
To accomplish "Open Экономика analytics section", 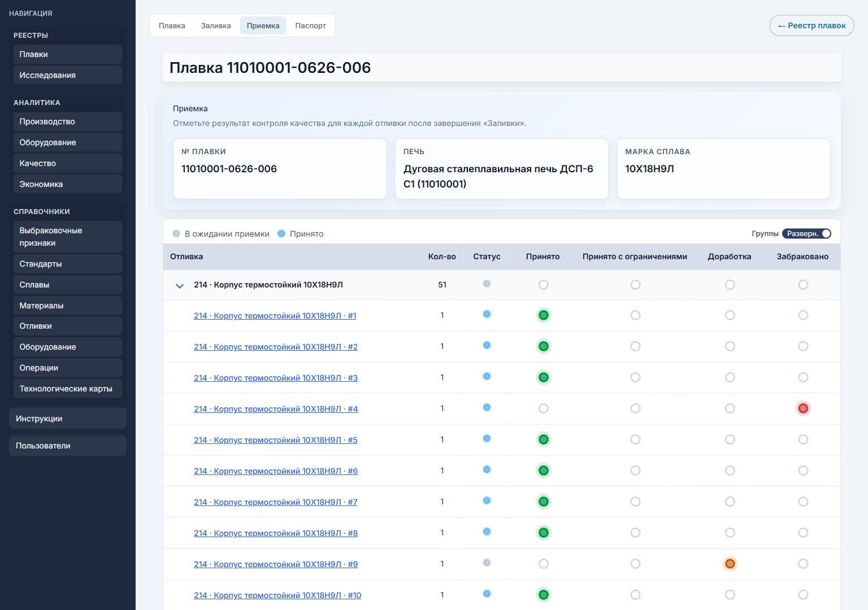I will click(x=68, y=184).
